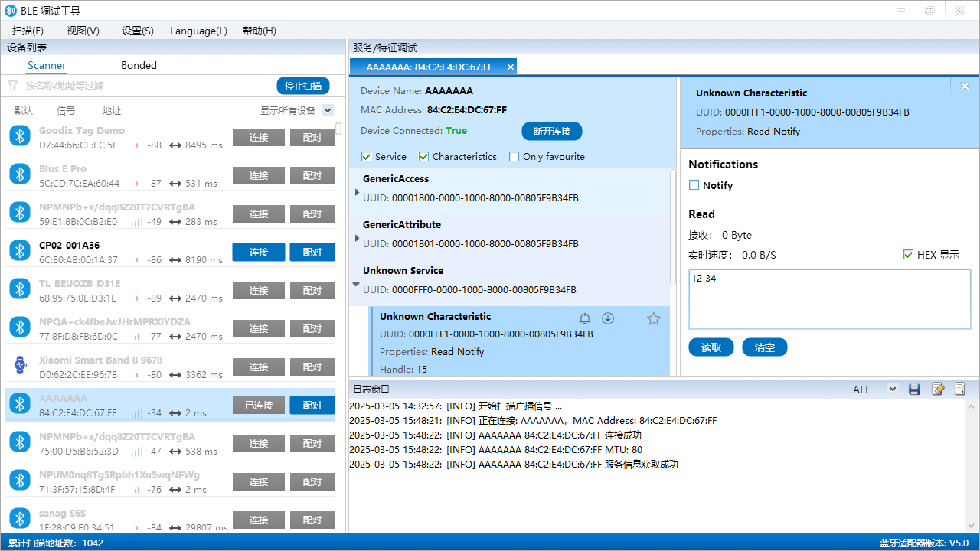Save the log using the floppy disk icon
Screen dimensions: 980x551
coord(914,389)
